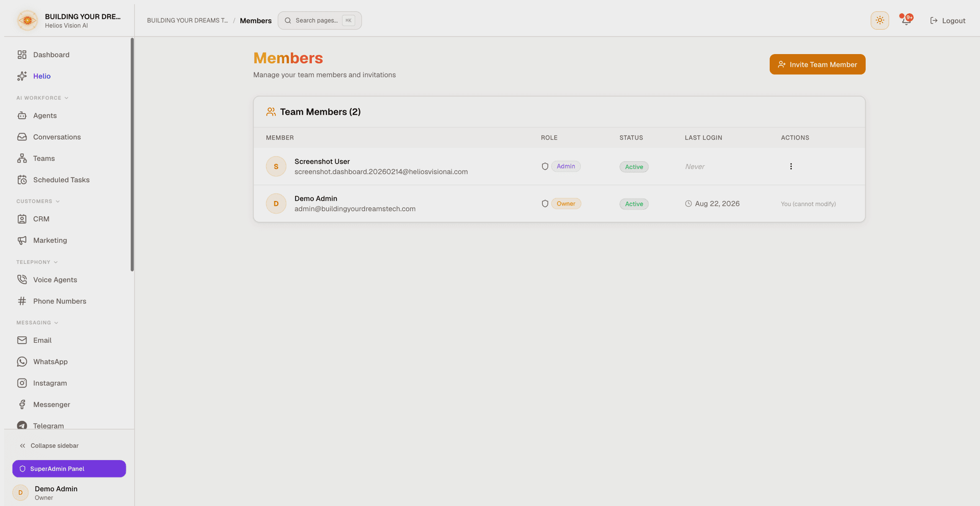
Task: Open the Instagram icon in the sidebar
Action: point(22,383)
